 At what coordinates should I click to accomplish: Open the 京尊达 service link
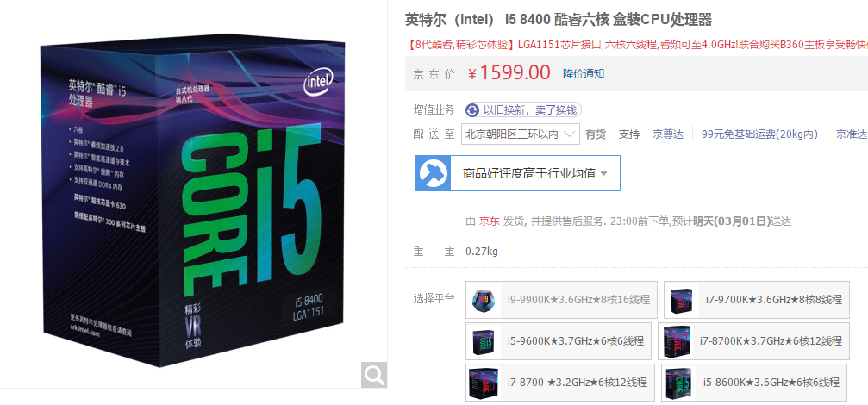[x=668, y=134]
